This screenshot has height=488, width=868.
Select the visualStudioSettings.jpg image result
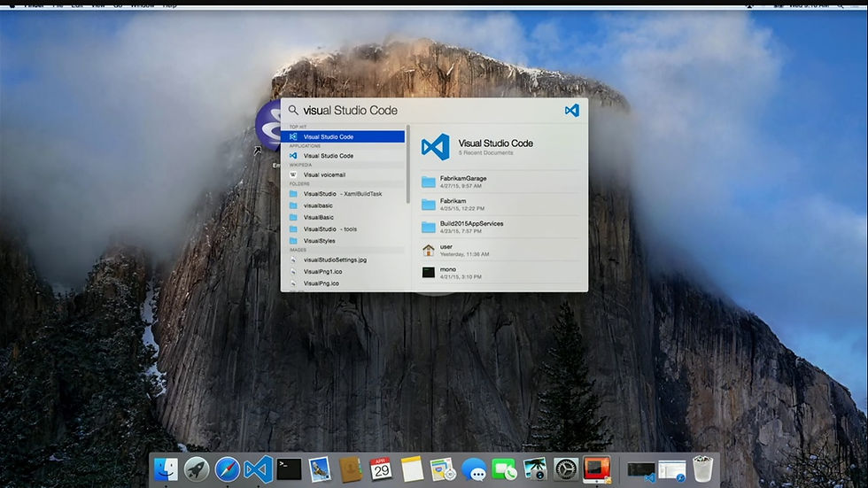pos(344,259)
